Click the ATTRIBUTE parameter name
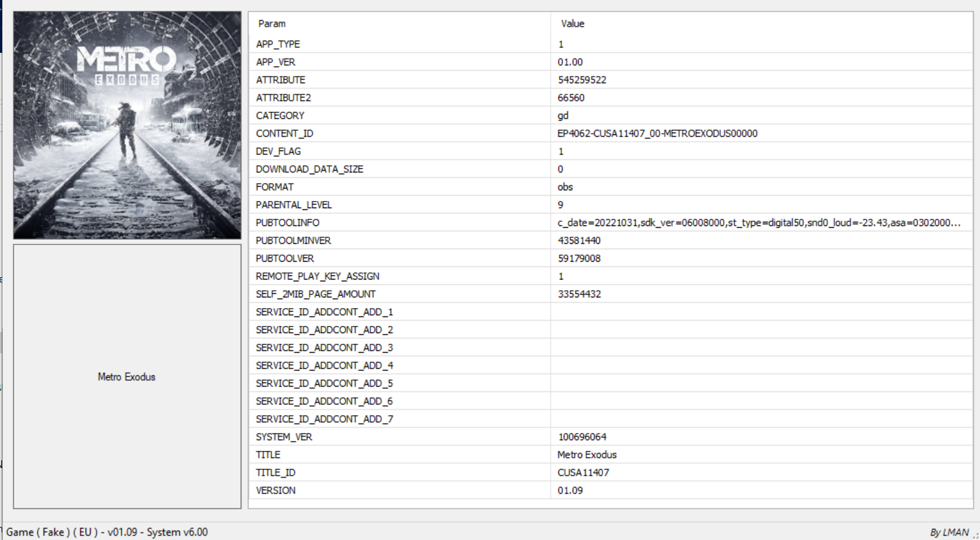Screen dimensions: 980x540 click(x=281, y=80)
